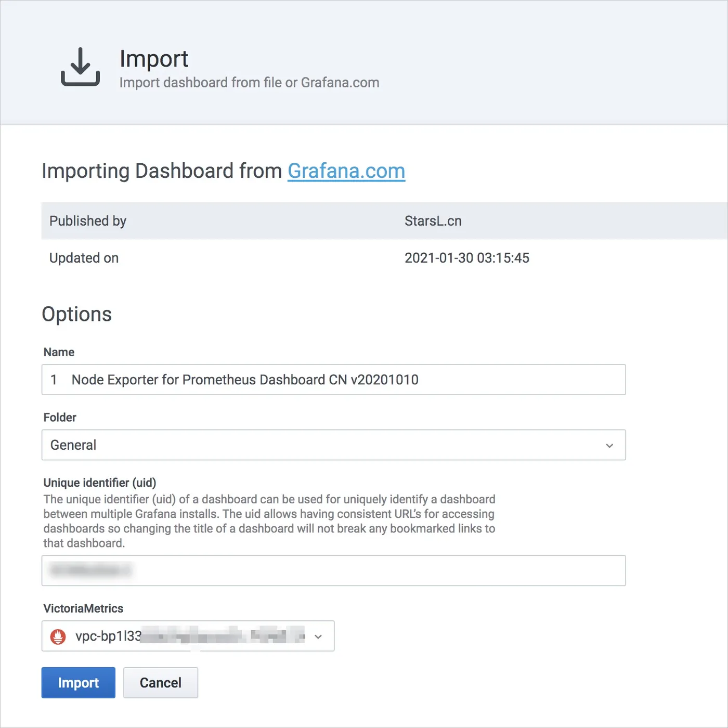Click the 'Folder' field label
Viewport: 728px width, 728px height.
(x=60, y=418)
